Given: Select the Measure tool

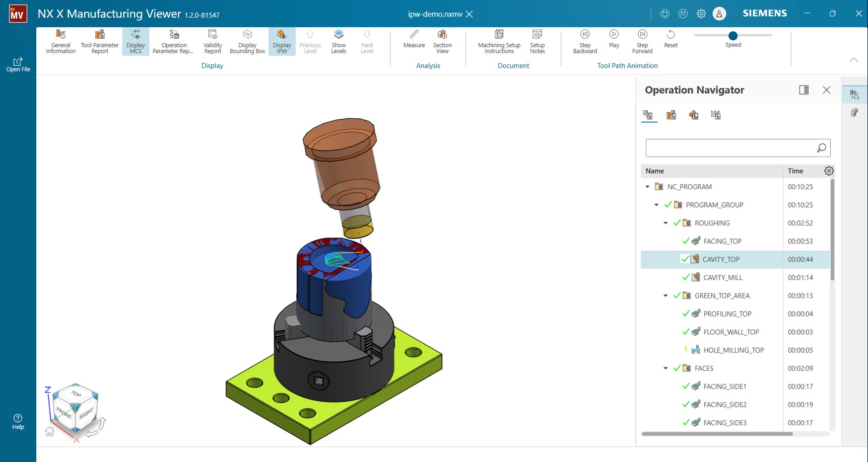Looking at the screenshot, I should [414, 39].
